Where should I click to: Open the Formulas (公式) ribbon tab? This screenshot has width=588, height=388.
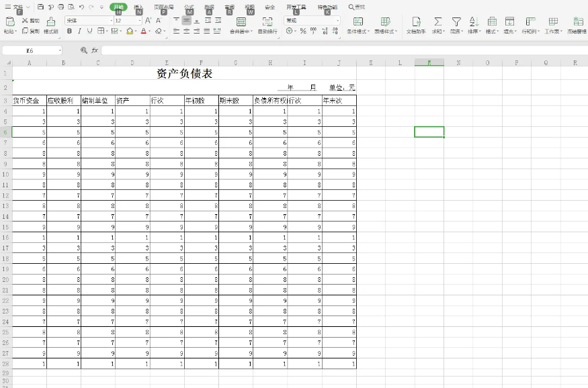(189, 7)
